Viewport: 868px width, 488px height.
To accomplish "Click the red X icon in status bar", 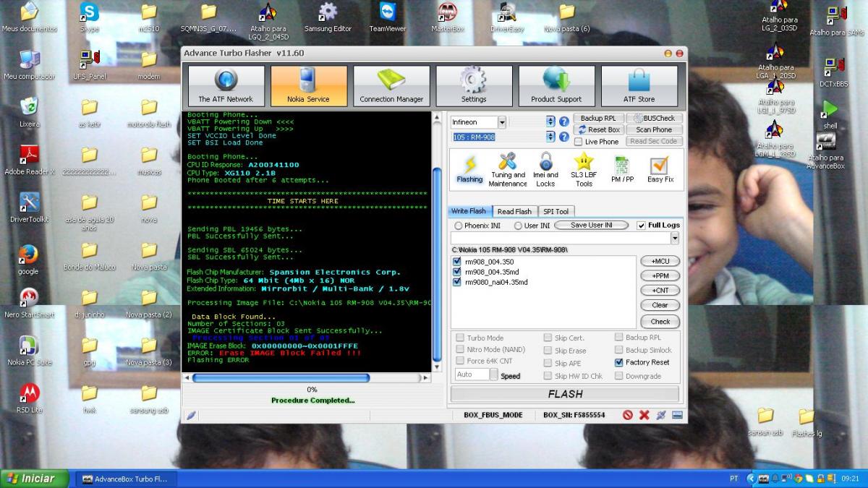I will (x=644, y=415).
